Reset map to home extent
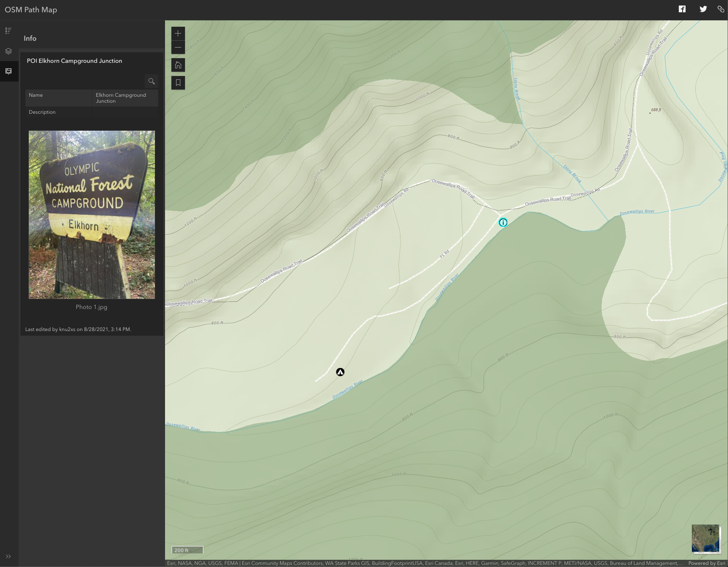 pyautogui.click(x=178, y=65)
